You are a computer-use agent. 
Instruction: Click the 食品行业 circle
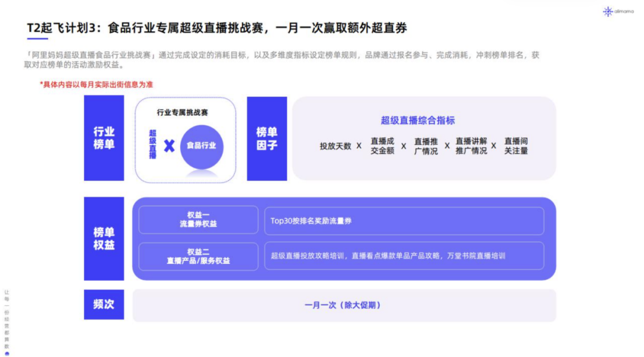202,146
